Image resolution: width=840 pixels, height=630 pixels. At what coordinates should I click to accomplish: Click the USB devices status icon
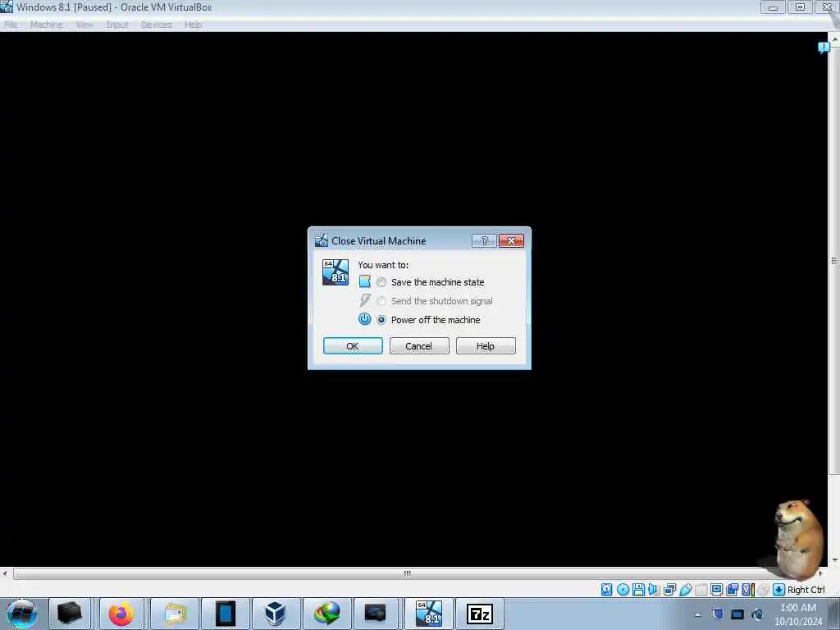click(x=685, y=590)
